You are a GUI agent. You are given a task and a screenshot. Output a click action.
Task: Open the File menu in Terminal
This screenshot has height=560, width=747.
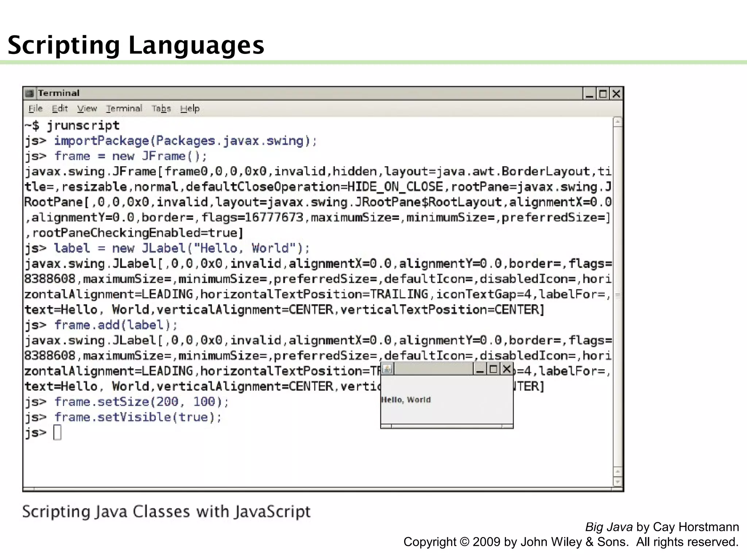(35, 108)
